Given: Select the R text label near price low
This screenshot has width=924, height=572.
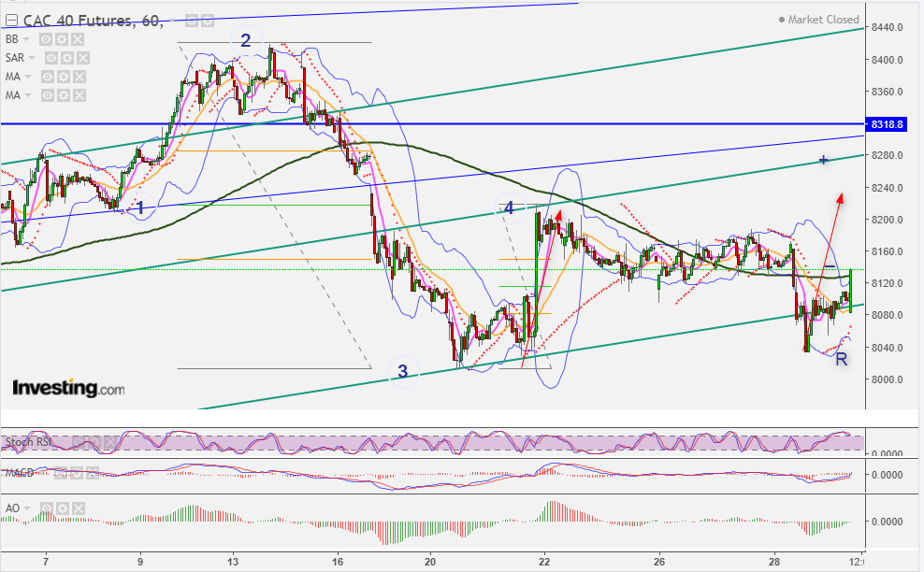Looking at the screenshot, I should [x=842, y=359].
